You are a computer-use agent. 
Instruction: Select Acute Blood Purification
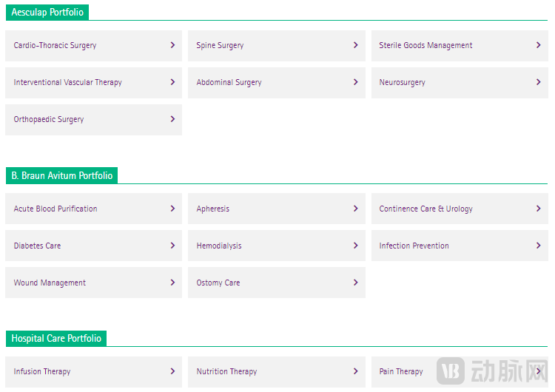pos(55,209)
